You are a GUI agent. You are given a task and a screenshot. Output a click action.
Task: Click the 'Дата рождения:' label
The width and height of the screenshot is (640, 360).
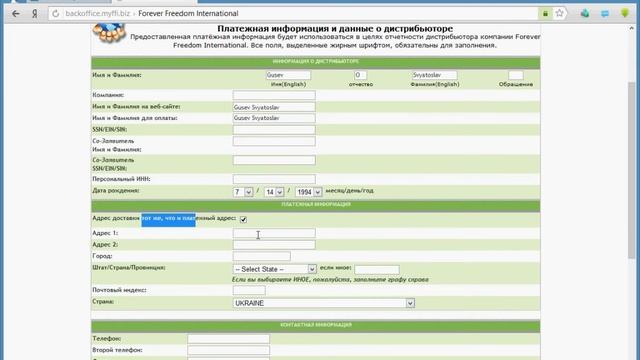point(116,191)
